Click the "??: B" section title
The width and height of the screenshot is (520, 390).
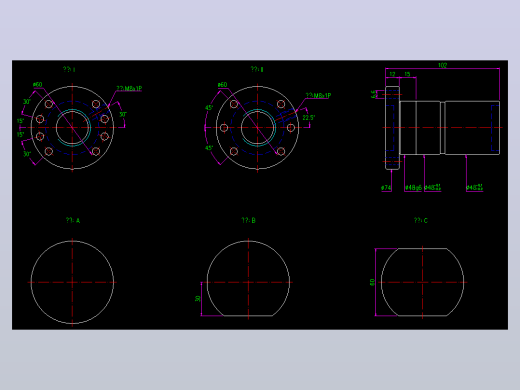tap(248, 220)
